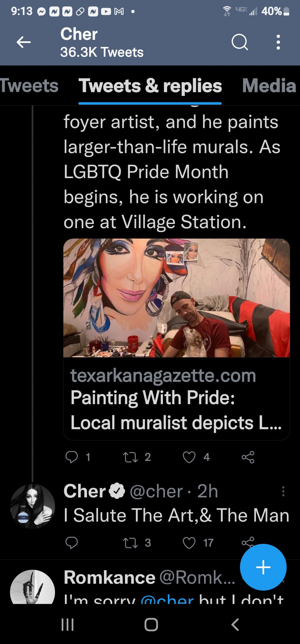Tap the back arrow in the header
The height and width of the screenshot is (644, 300).
[x=24, y=42]
